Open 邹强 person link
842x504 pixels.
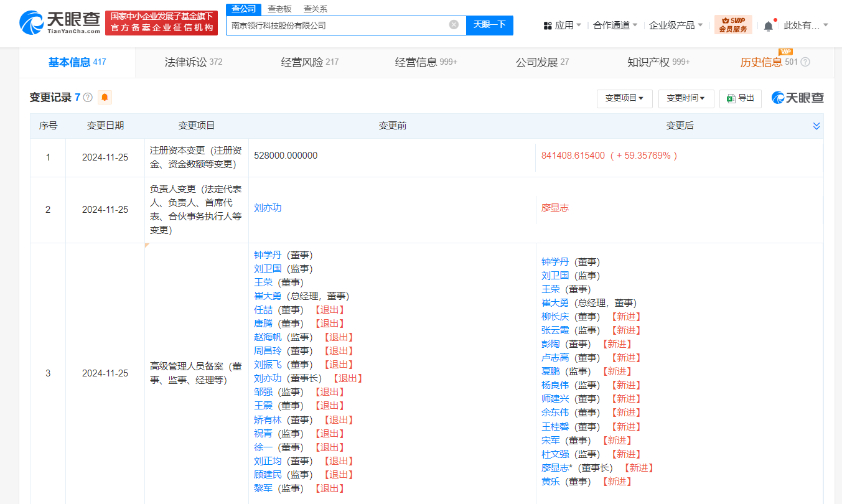[263, 391]
